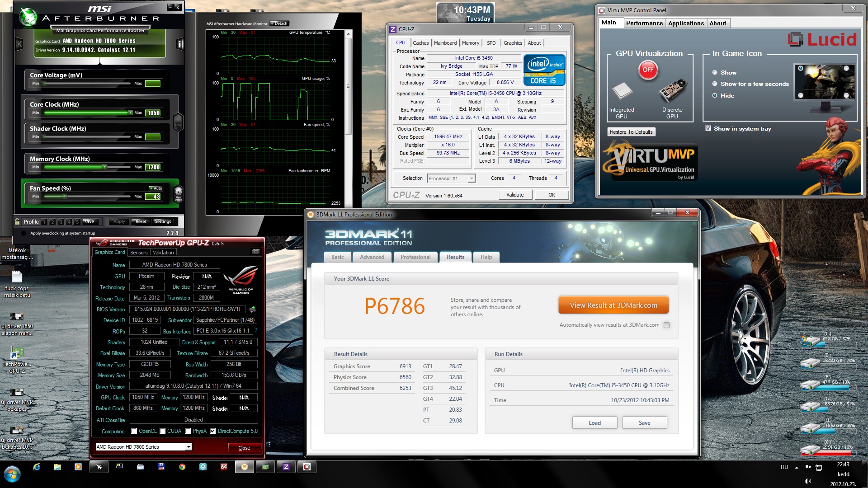Open the CPU-Z Processor #1 selection dropdown
The width and height of the screenshot is (868, 488).
[472, 178]
